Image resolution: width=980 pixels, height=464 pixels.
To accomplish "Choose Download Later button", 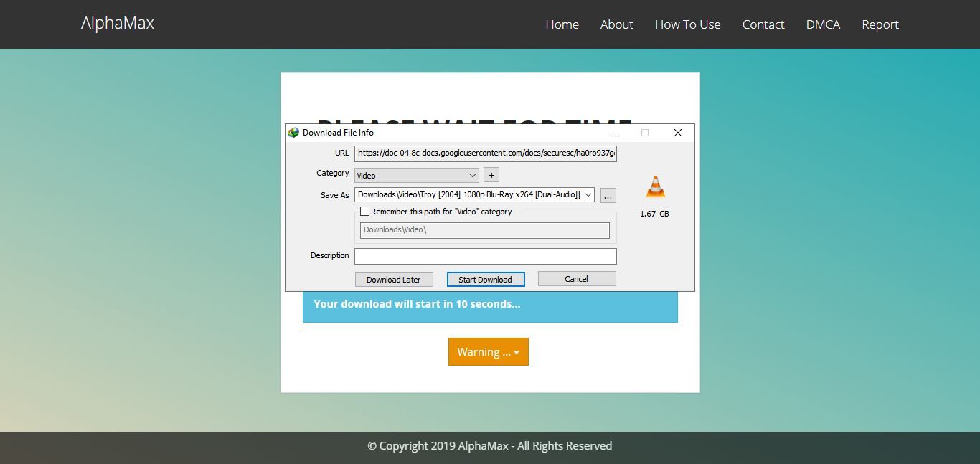I will click(x=394, y=280).
